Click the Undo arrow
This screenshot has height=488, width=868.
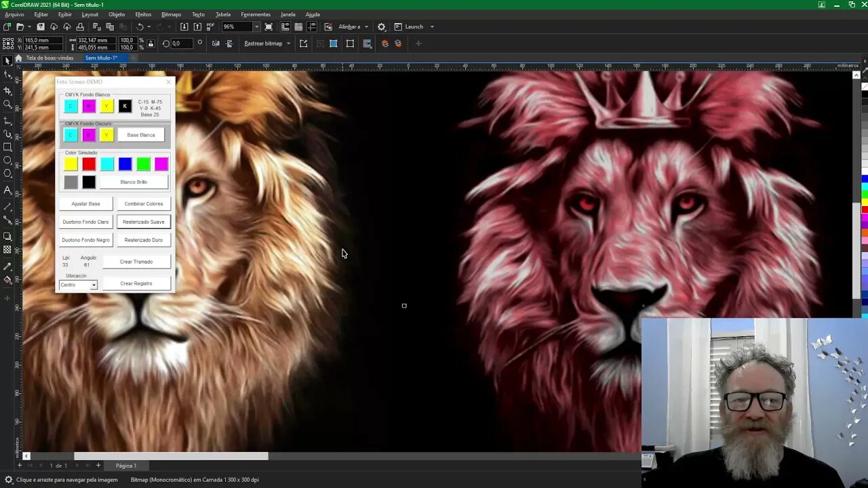coord(140,27)
